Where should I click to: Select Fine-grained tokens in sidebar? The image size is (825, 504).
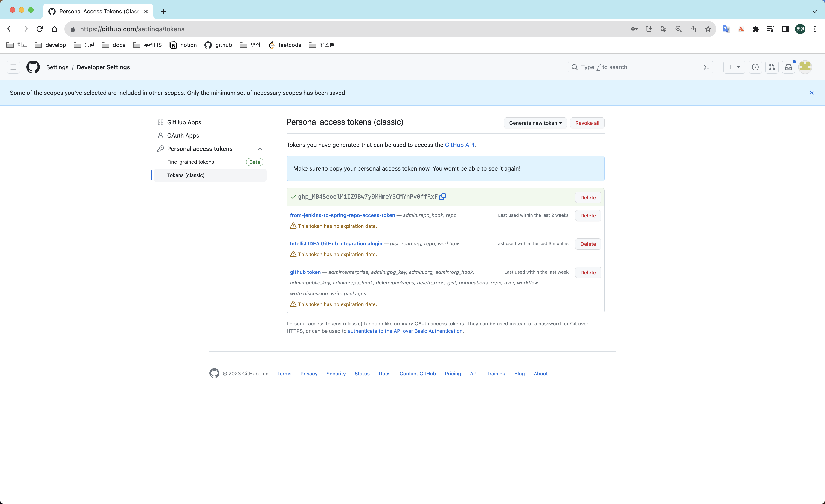click(x=191, y=162)
